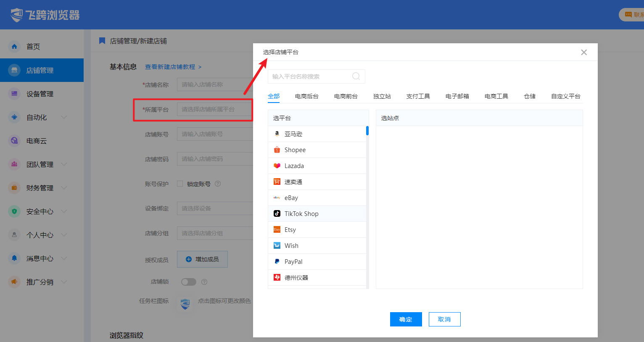Click the help icon next to store lock
644x342 pixels.
click(204, 282)
